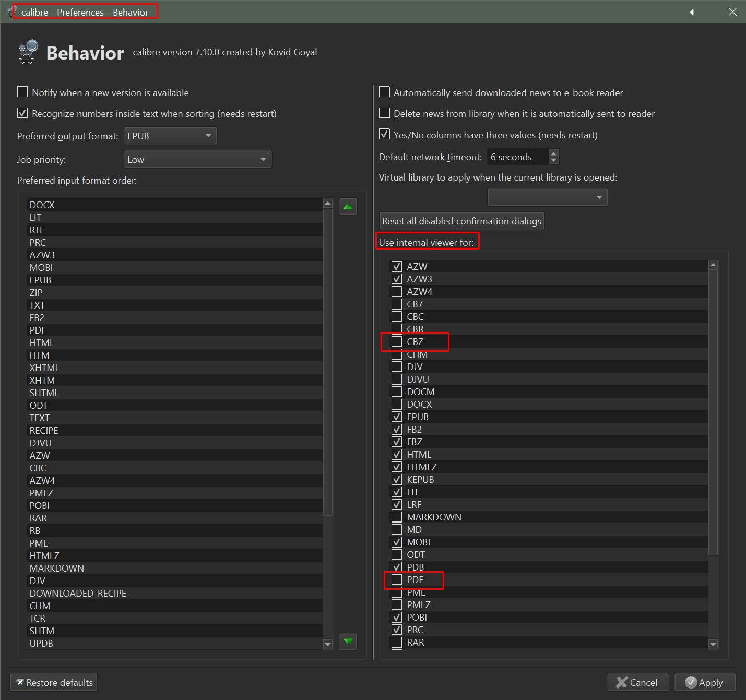This screenshot has width=746, height=700.
Task: Click the Restore defaults button
Action: (x=54, y=682)
